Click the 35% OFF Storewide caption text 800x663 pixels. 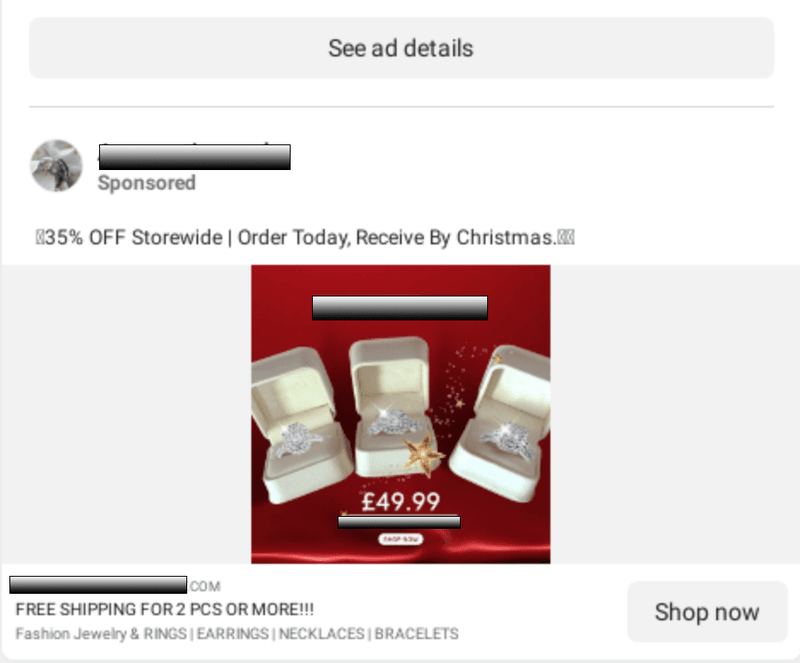(305, 237)
